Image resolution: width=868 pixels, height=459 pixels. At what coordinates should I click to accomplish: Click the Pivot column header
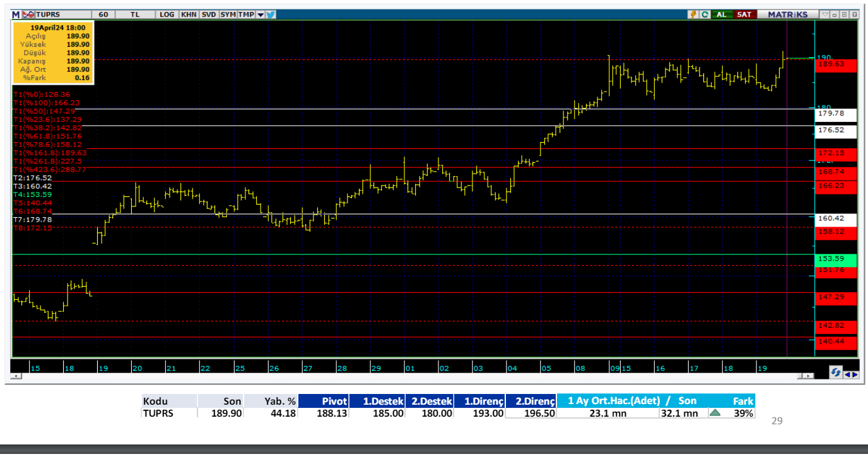[324, 402]
